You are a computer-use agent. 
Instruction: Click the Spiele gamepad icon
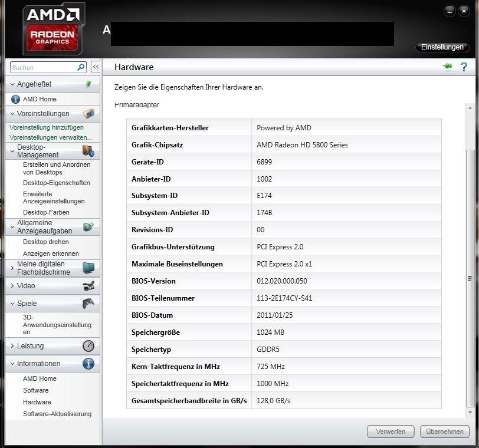pyautogui.click(x=88, y=304)
